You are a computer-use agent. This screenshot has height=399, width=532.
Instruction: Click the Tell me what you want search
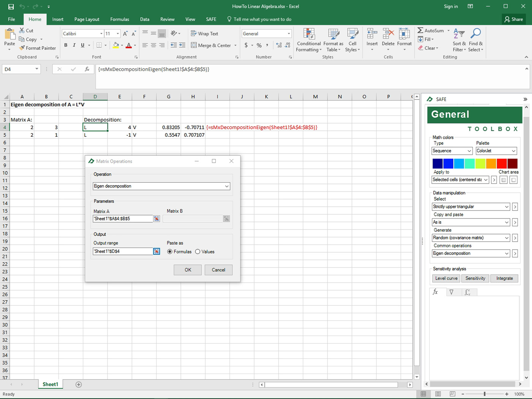[259, 19]
